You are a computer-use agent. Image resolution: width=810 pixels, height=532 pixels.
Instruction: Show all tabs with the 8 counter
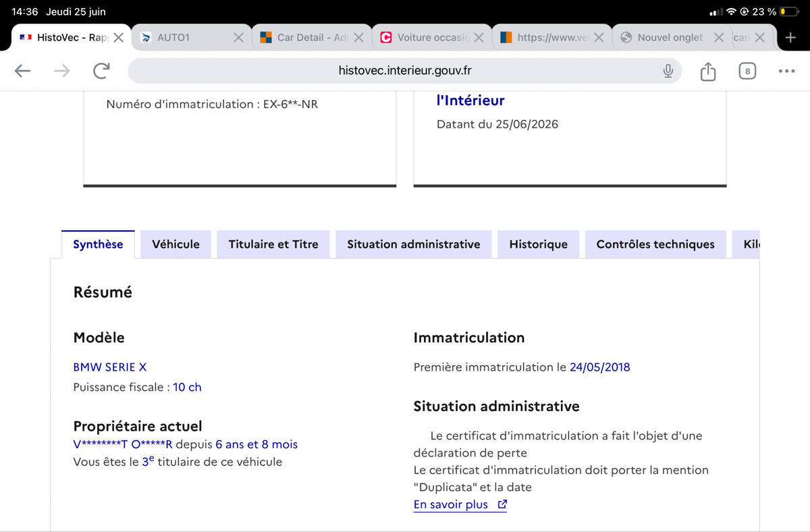point(747,71)
